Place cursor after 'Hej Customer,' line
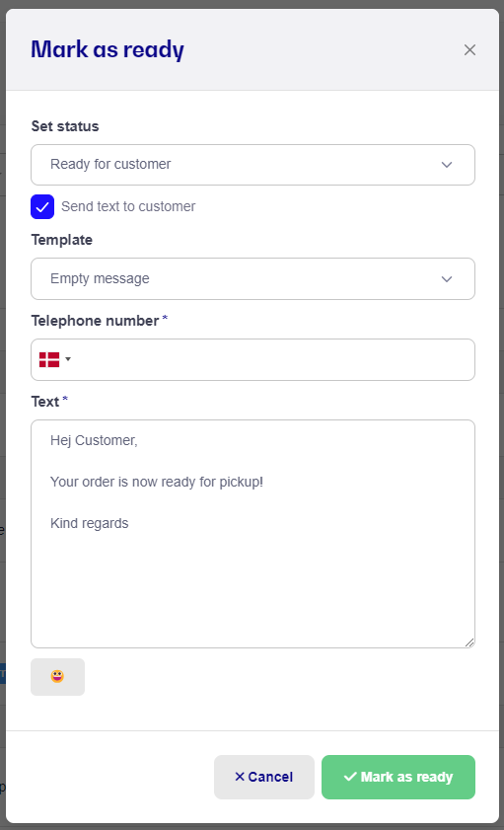The image size is (504, 830). pyautogui.click(x=139, y=440)
